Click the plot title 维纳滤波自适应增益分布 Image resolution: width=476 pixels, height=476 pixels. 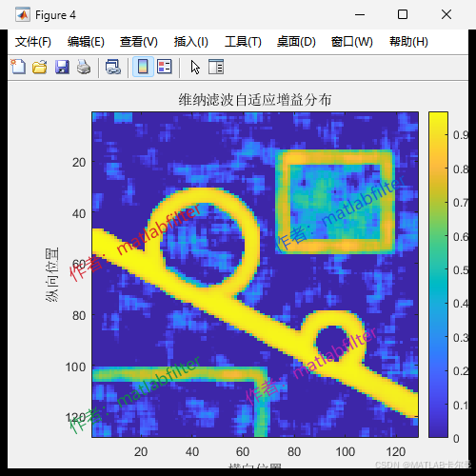tap(255, 100)
